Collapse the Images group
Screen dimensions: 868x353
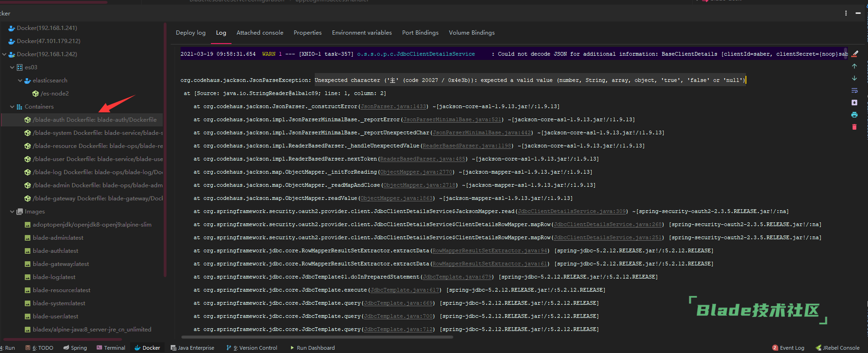12,212
